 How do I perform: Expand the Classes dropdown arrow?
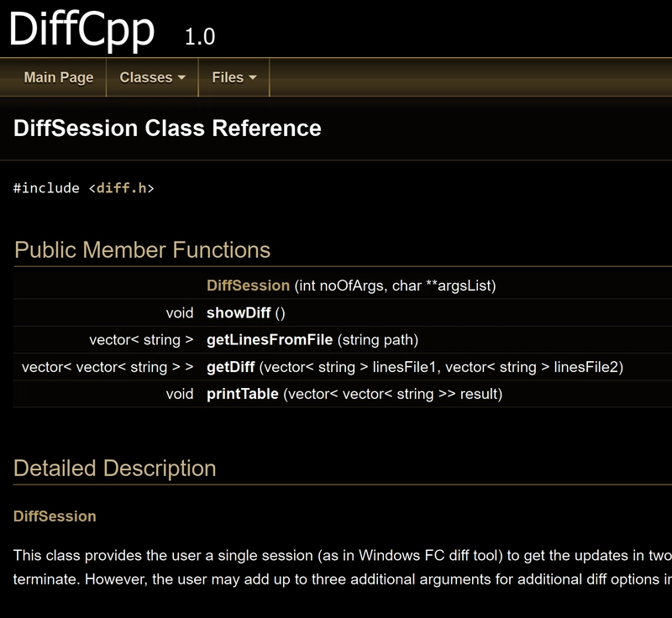[181, 78]
